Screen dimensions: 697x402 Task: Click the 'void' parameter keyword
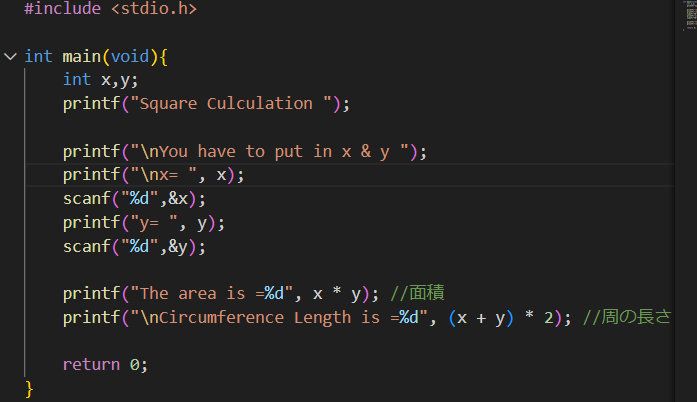tap(130, 56)
